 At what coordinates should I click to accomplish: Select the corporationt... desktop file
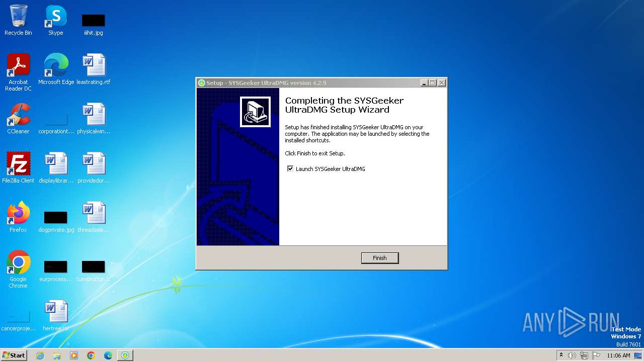[56, 123]
